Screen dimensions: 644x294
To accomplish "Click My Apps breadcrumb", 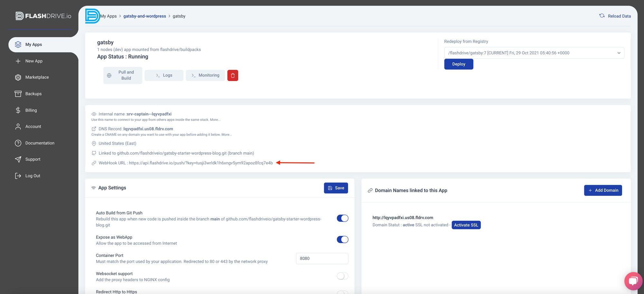I will point(109,16).
